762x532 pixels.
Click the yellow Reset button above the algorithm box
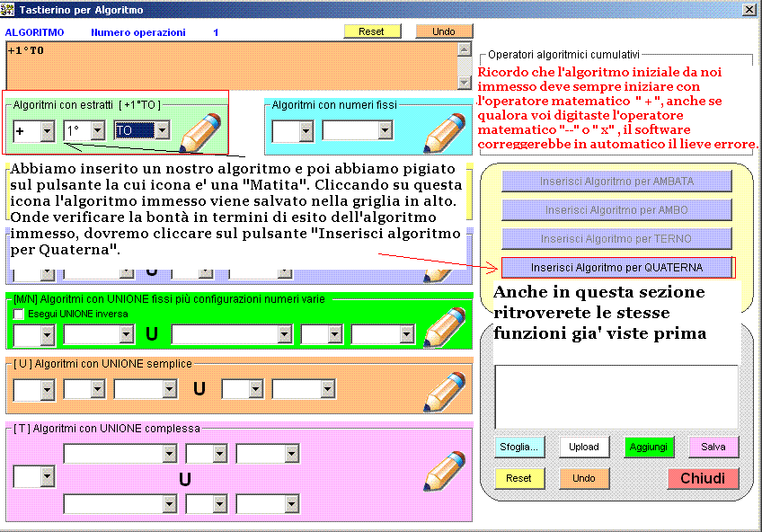[x=372, y=31]
